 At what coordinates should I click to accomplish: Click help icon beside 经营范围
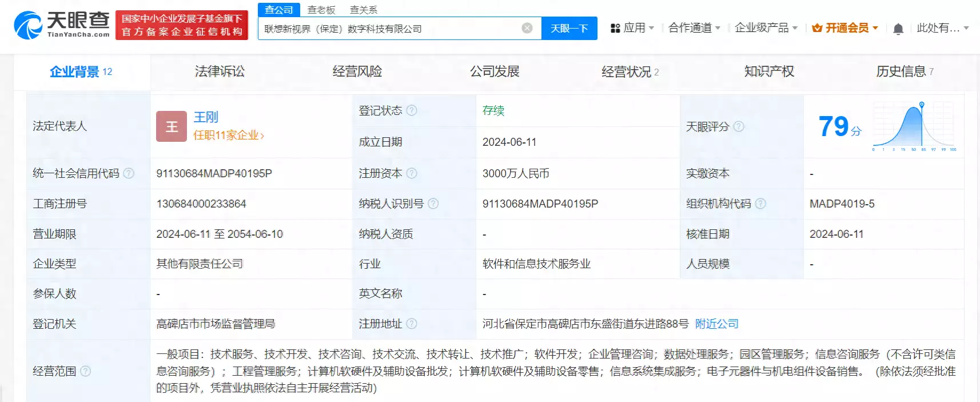[x=85, y=371]
